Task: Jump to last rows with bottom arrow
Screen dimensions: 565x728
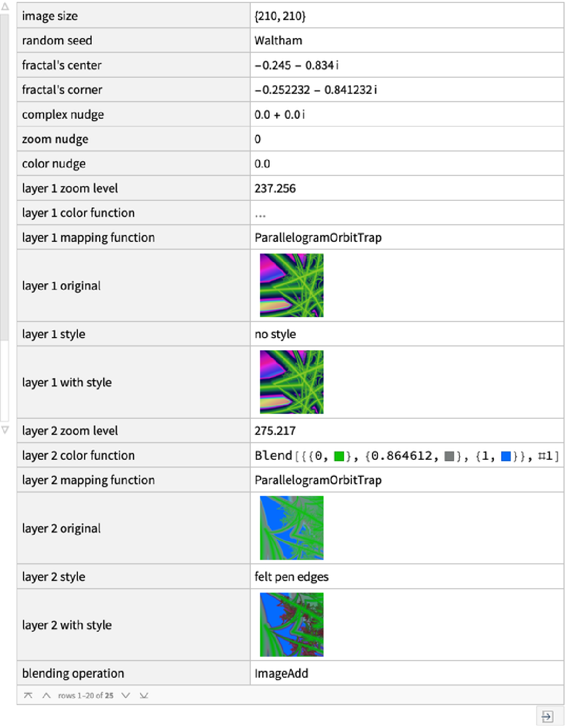Action: coord(144,695)
